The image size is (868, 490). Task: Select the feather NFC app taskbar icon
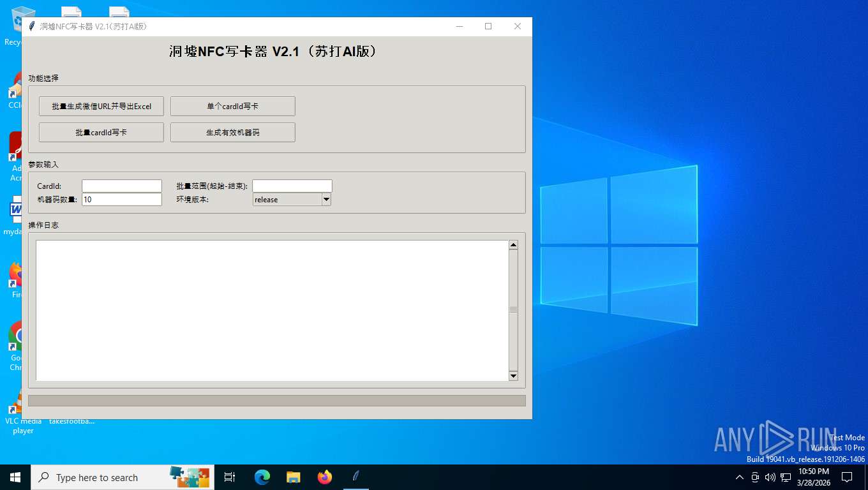(356, 477)
